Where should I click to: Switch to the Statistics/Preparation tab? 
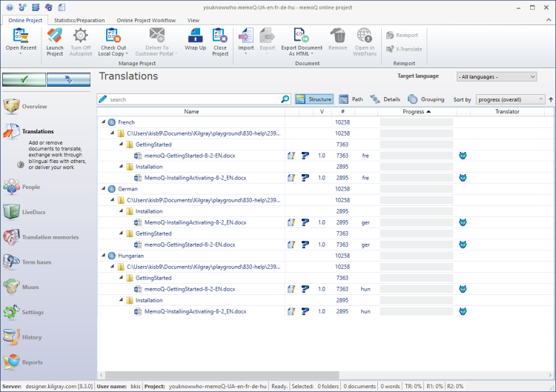(79, 20)
